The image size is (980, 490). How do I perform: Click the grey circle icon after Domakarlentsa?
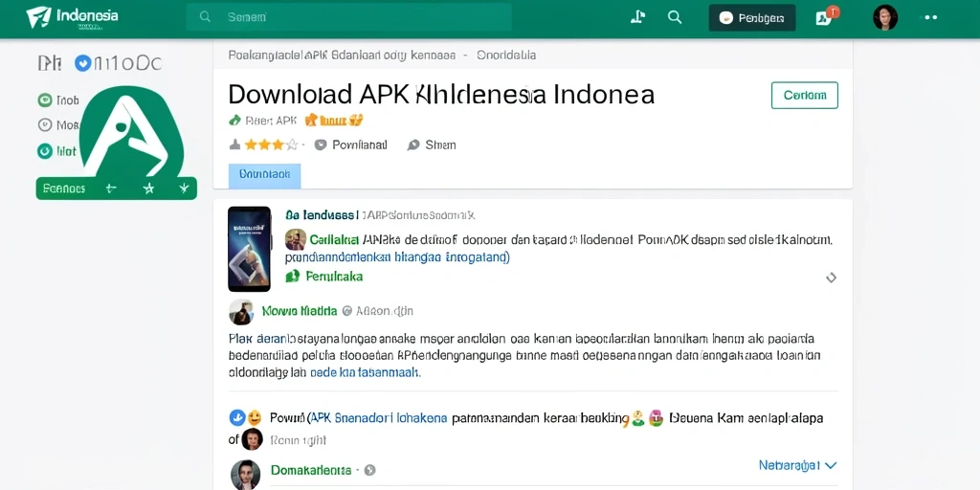[x=369, y=470]
